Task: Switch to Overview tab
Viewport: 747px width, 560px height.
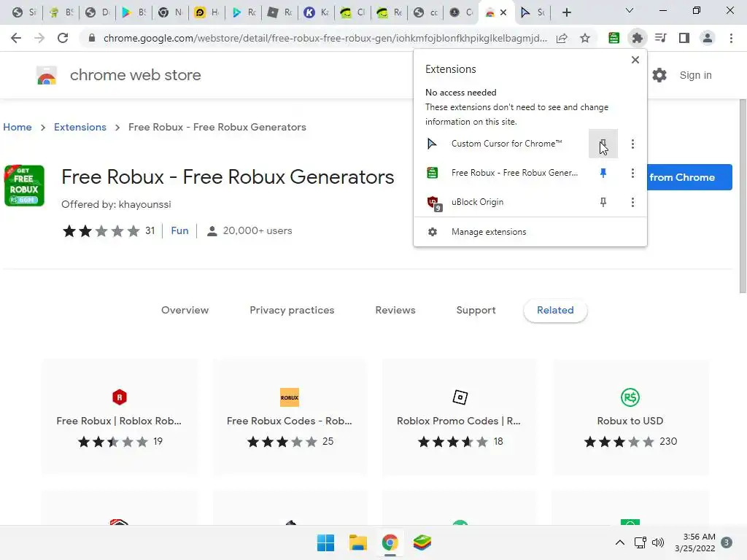Action: point(185,310)
